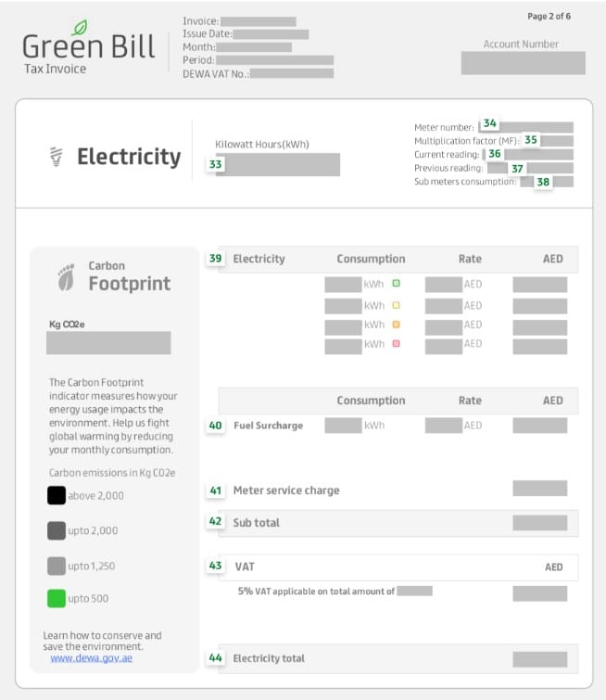
Task: Select marker 39 beside Electricity heading
Action: click(x=216, y=259)
